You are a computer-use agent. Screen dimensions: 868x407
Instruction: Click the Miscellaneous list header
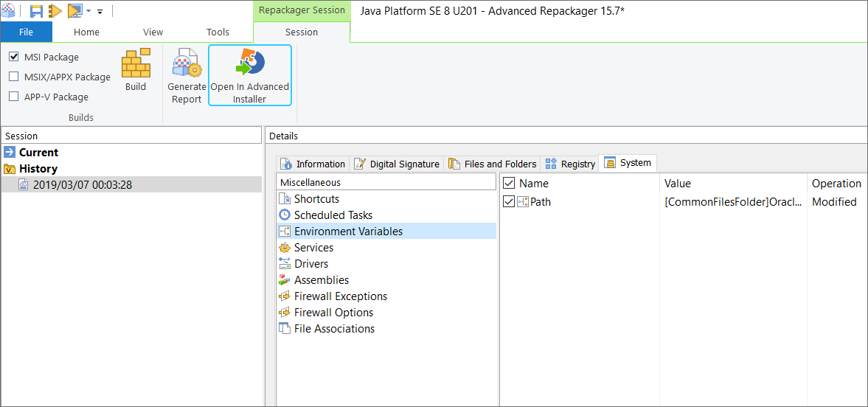click(386, 182)
